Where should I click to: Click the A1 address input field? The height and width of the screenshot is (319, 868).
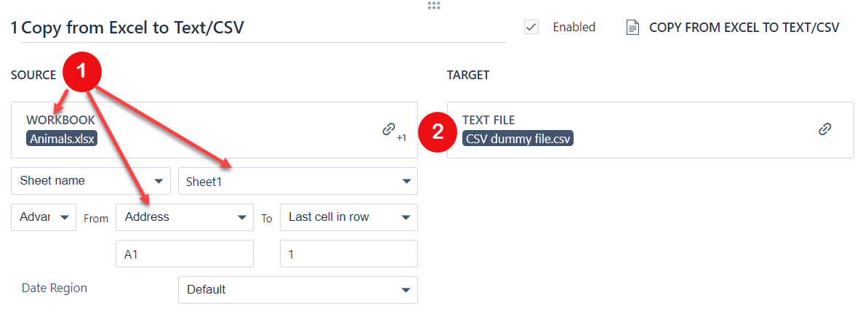coord(185,254)
